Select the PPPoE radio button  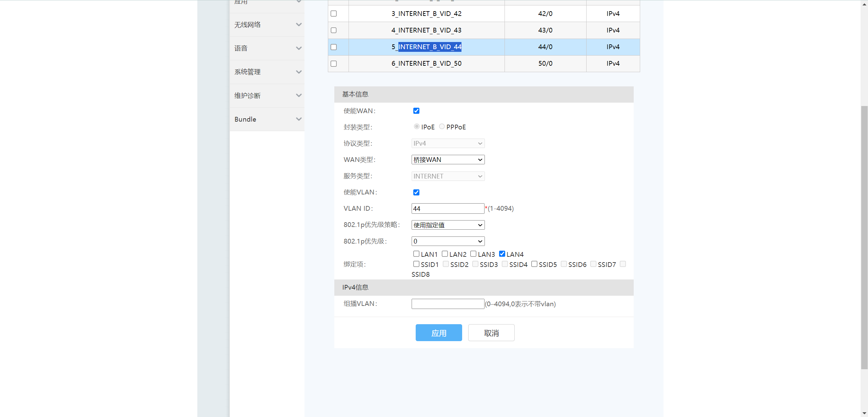(x=442, y=127)
